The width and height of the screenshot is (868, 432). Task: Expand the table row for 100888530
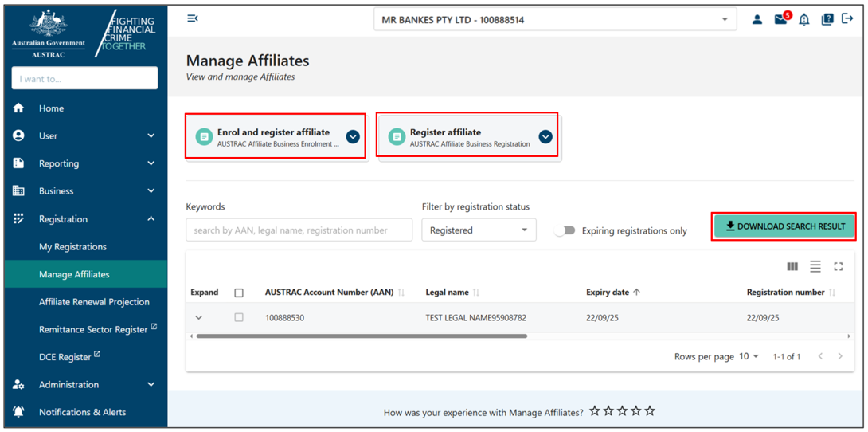[199, 318]
